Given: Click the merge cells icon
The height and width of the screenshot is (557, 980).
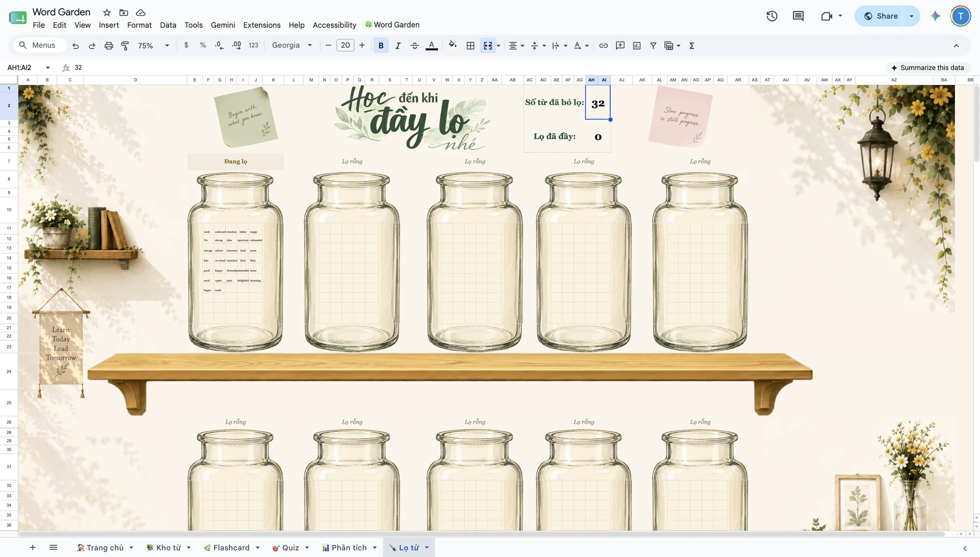Looking at the screenshot, I should 488,46.
